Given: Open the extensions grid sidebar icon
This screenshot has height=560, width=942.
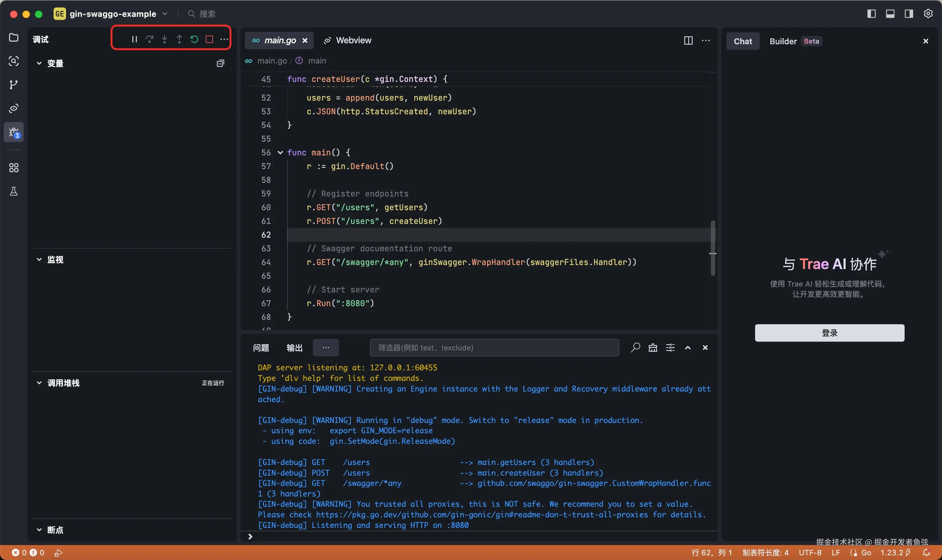Looking at the screenshot, I should 14,168.
